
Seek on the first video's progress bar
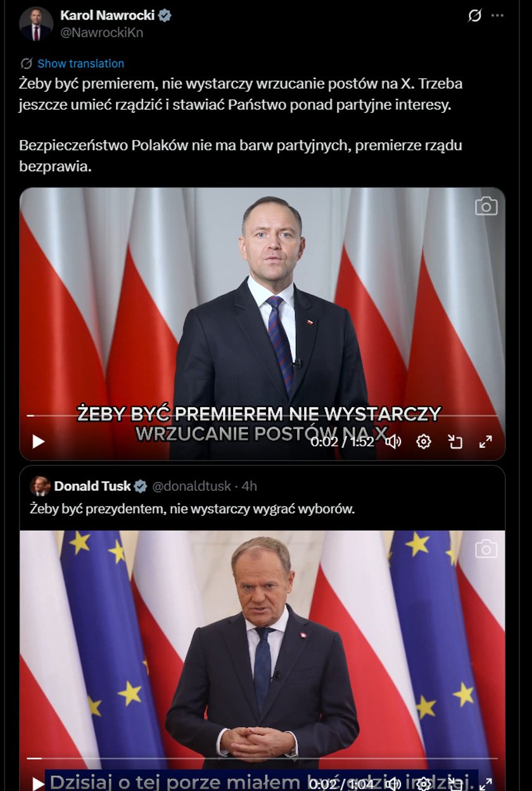pos(262,416)
